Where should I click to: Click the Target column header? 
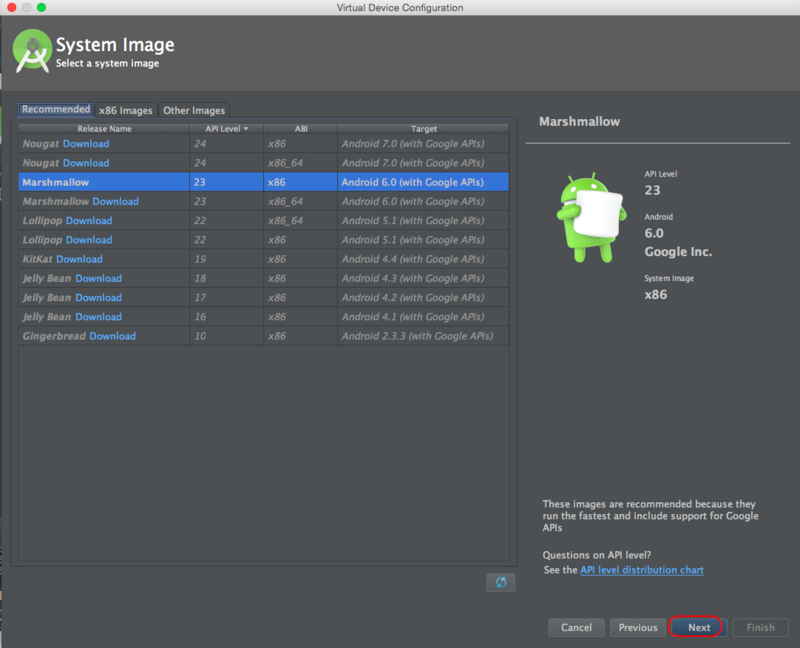click(x=423, y=129)
